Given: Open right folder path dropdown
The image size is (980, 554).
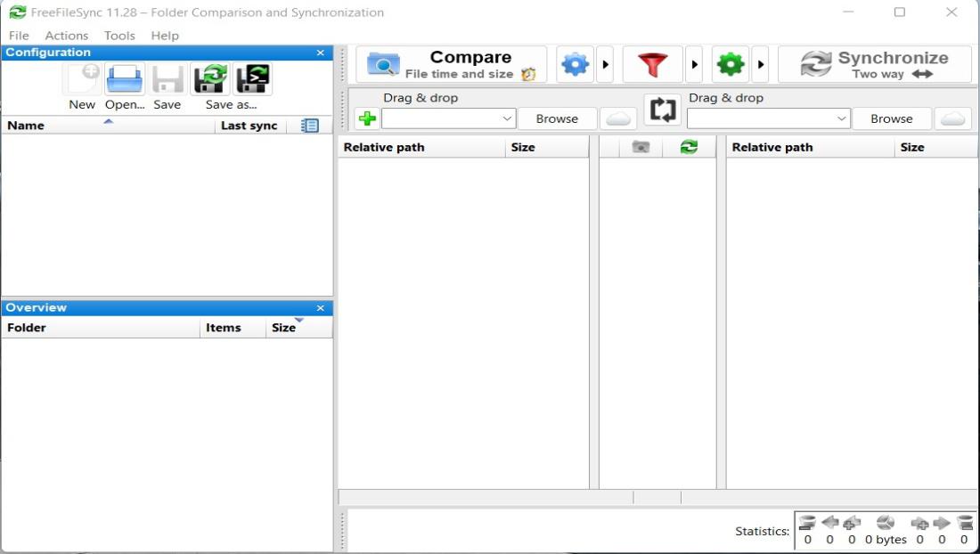Looking at the screenshot, I should click(841, 118).
